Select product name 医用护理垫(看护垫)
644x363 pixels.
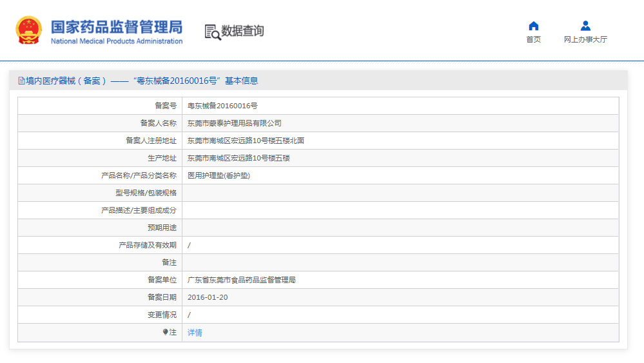(219, 175)
